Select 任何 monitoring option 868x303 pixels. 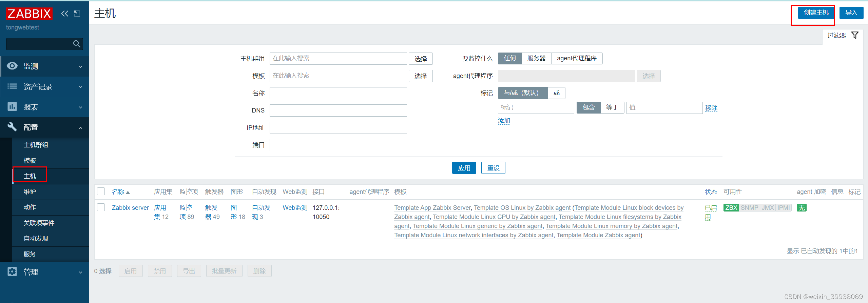pos(510,58)
